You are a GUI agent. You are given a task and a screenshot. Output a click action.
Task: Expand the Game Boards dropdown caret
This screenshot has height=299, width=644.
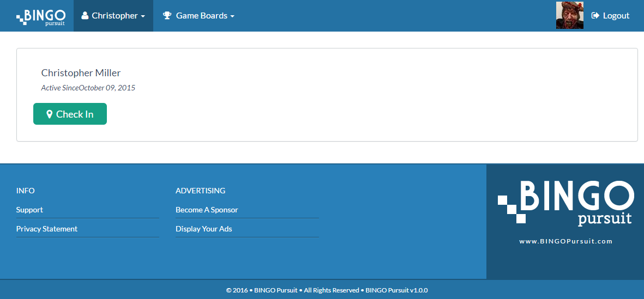232,16
